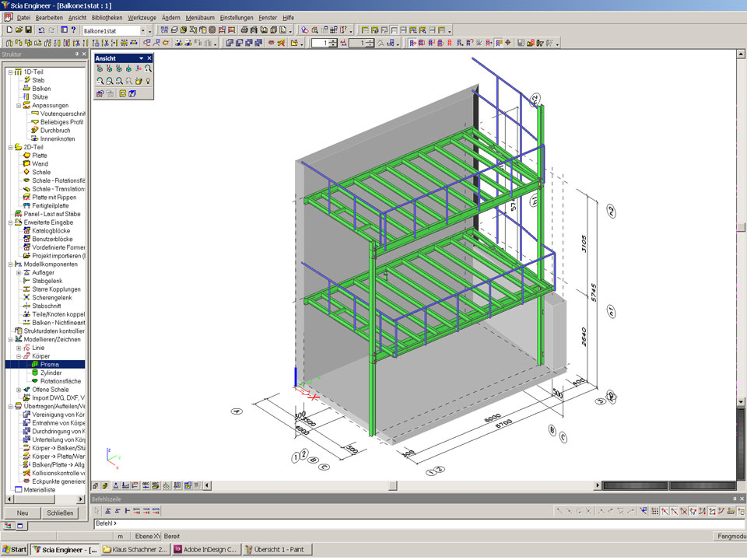Viewport: 747px width, 560px height.
Task: Click the Print icon in the toolbar
Action: (x=244, y=30)
